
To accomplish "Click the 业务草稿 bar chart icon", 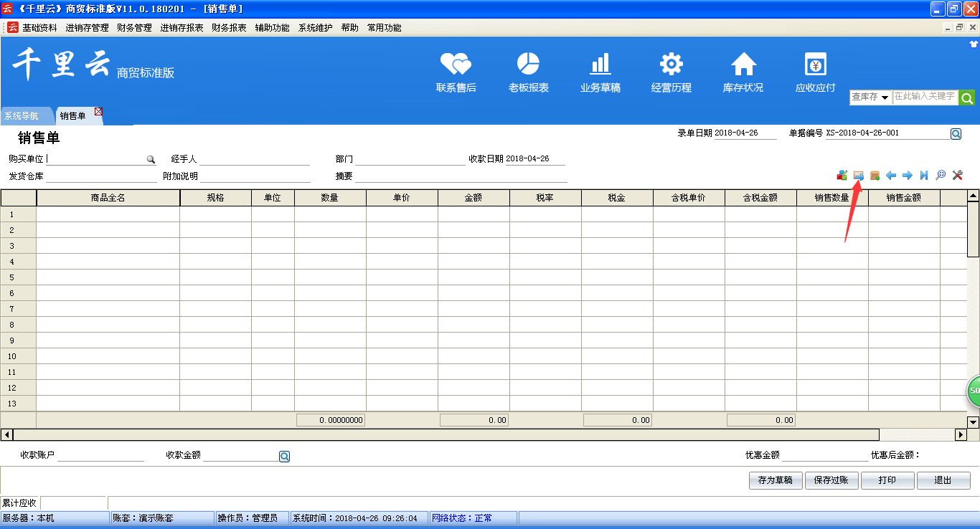I will click(600, 65).
